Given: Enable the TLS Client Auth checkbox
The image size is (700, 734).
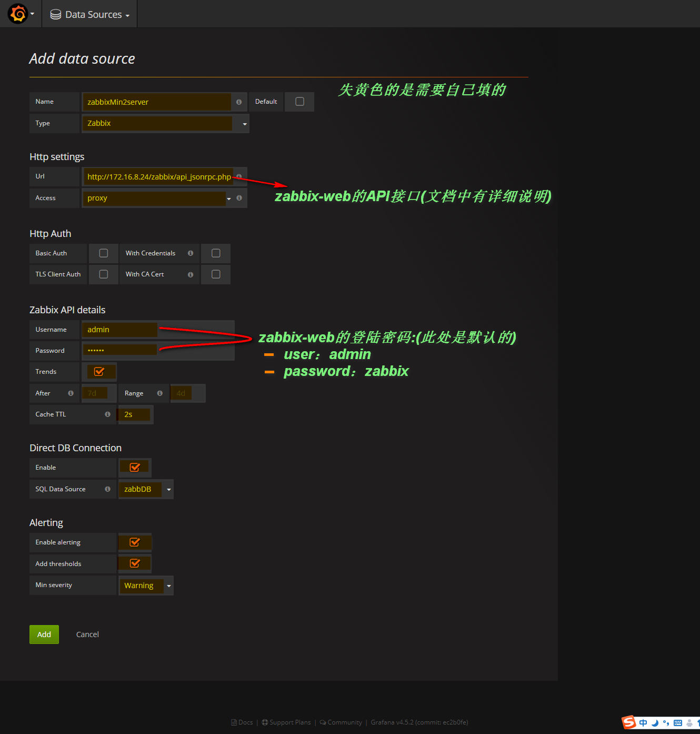Looking at the screenshot, I should (x=104, y=274).
